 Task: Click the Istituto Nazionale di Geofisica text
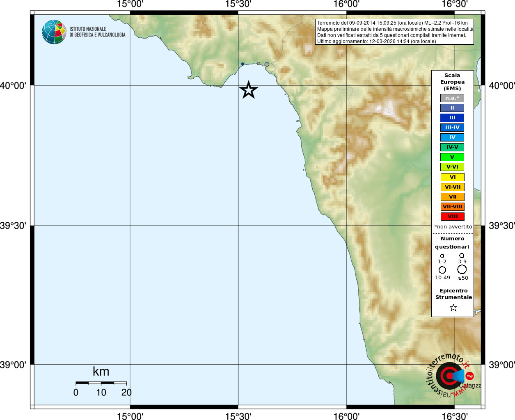97,32
